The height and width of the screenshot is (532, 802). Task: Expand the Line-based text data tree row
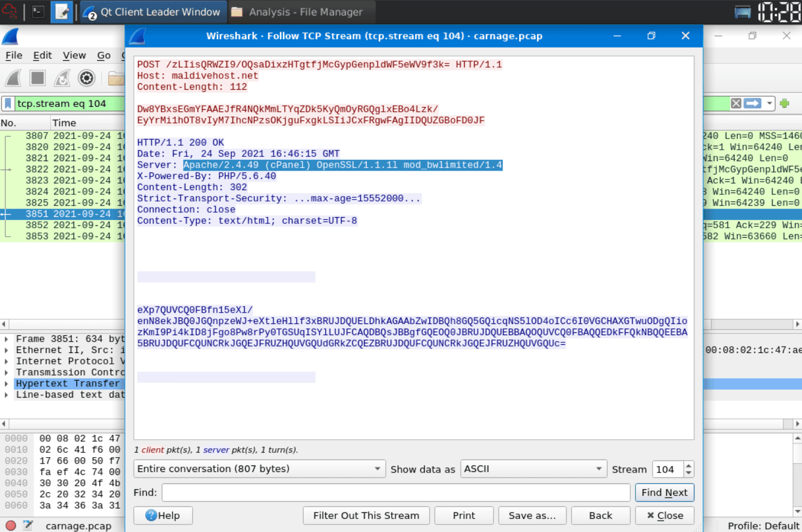(x=7, y=395)
